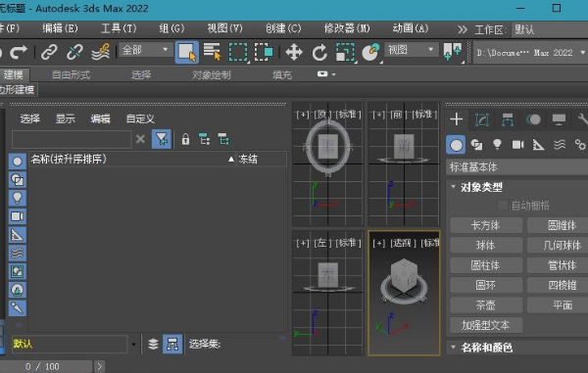Open the 动画(A) menu
588x373 pixels.
click(x=411, y=28)
